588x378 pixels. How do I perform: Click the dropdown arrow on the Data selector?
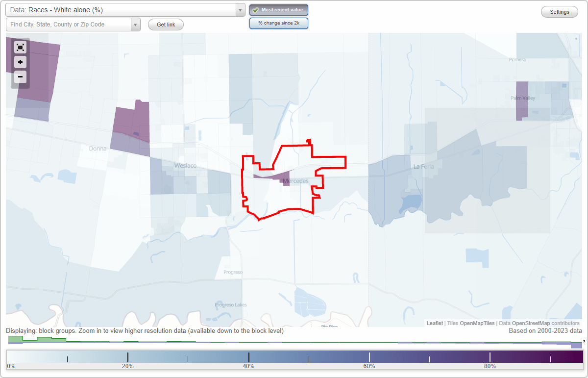click(x=239, y=10)
